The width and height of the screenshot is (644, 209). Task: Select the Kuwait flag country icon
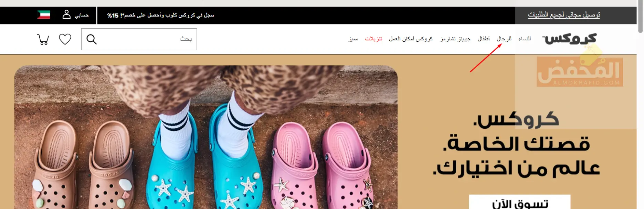44,15
